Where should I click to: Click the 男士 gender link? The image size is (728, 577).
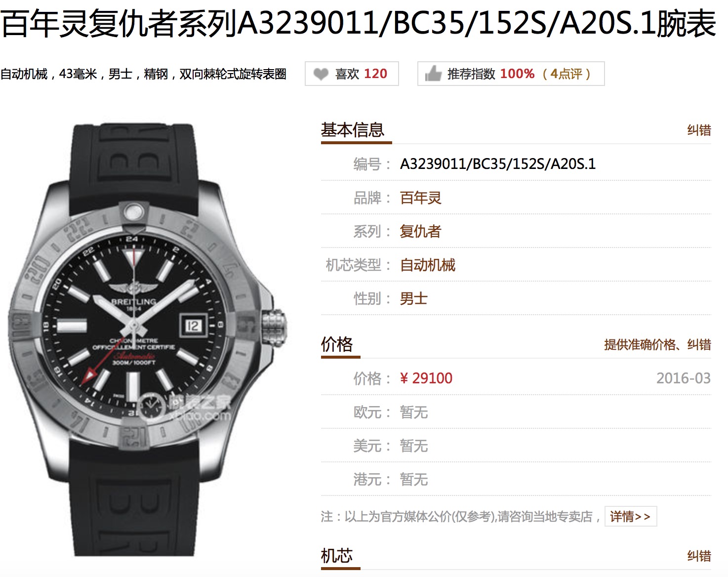[414, 298]
